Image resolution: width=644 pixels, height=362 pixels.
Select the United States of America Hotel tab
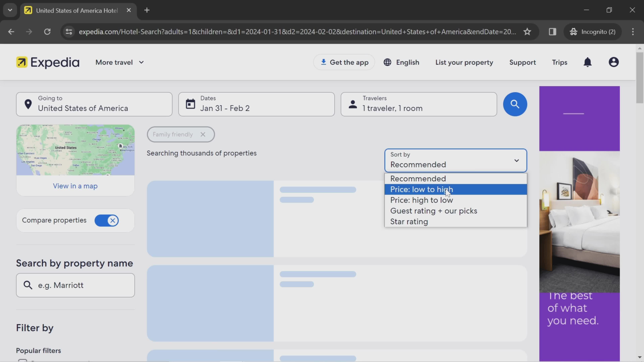coord(78,11)
